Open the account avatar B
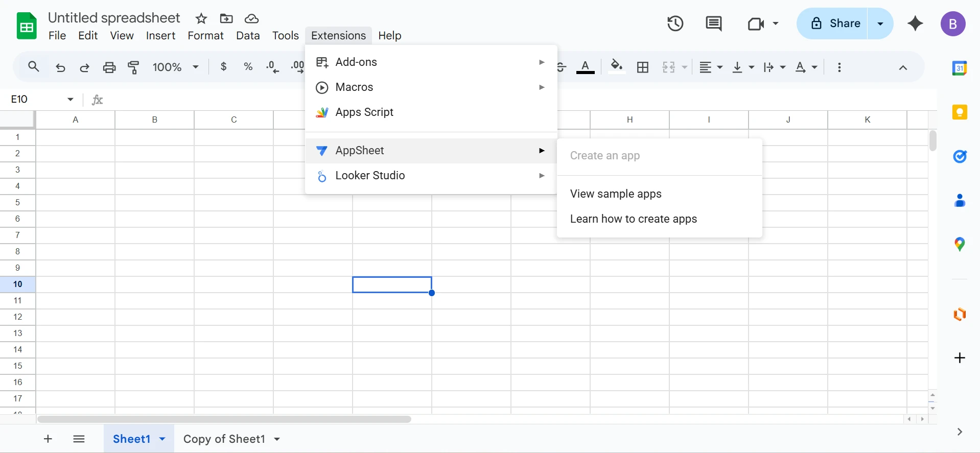The width and height of the screenshot is (980, 453). point(953,24)
